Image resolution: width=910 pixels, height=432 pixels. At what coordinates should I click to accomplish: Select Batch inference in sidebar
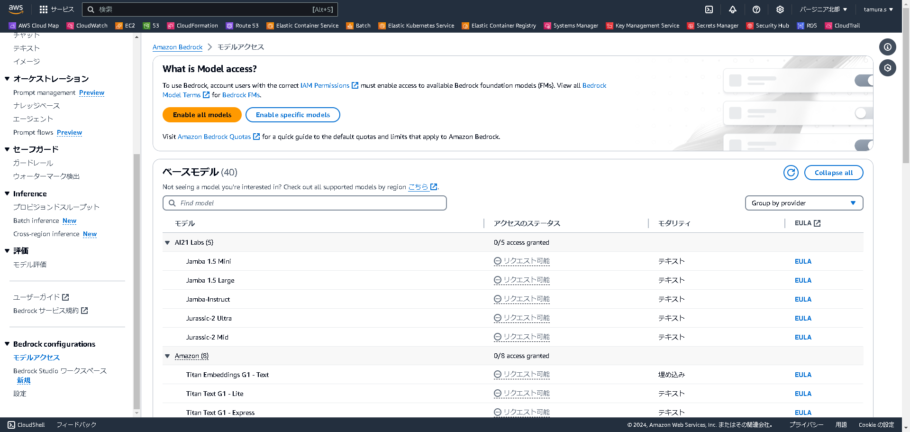coord(36,221)
